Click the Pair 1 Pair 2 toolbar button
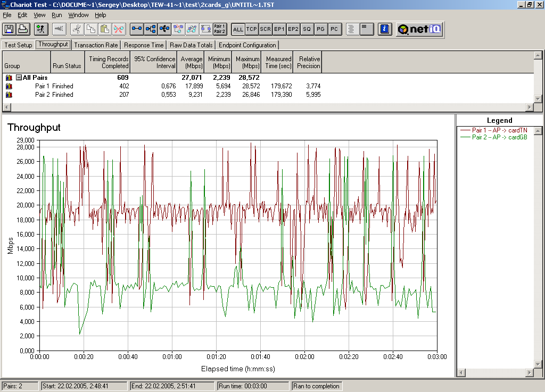 (219, 29)
